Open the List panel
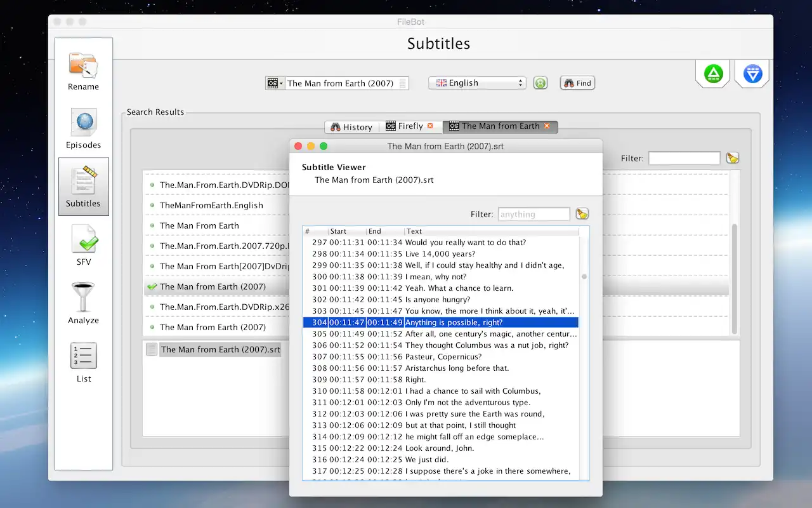This screenshot has width=812, height=508. pyautogui.click(x=83, y=362)
